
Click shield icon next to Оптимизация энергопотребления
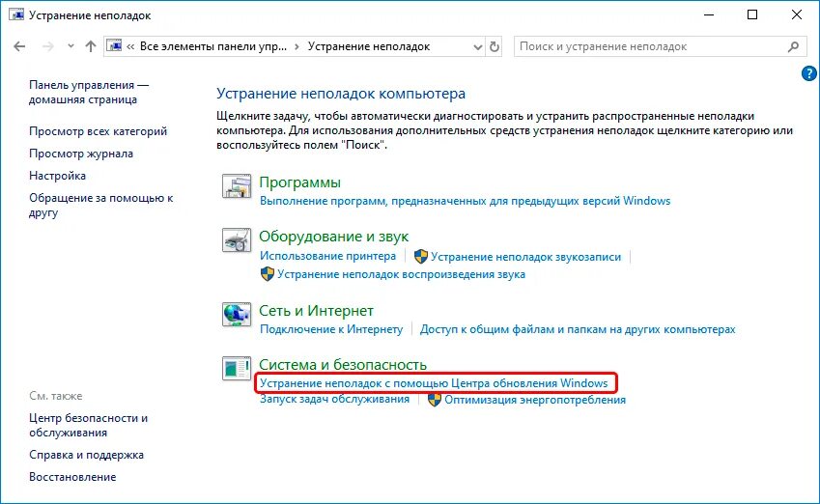point(435,400)
